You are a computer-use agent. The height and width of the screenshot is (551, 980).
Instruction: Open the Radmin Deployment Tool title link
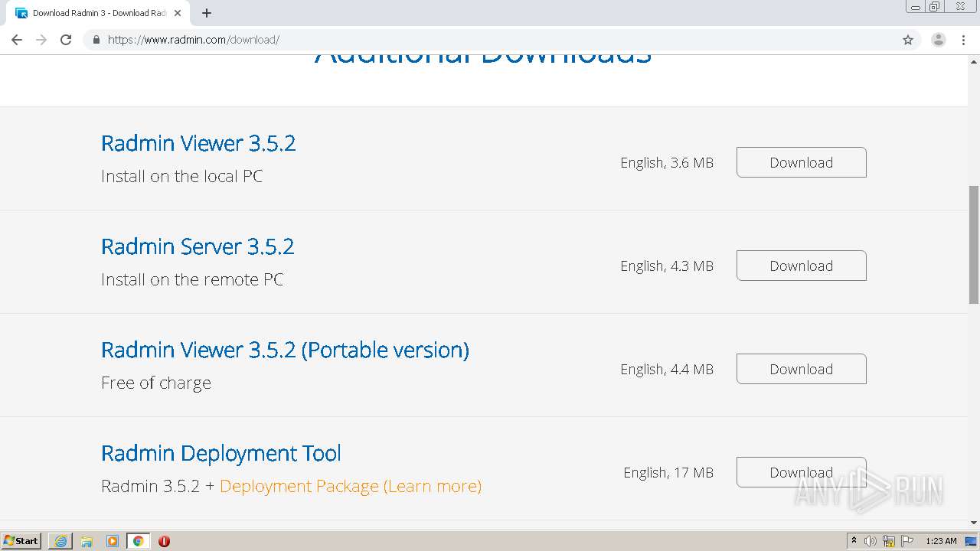221,453
